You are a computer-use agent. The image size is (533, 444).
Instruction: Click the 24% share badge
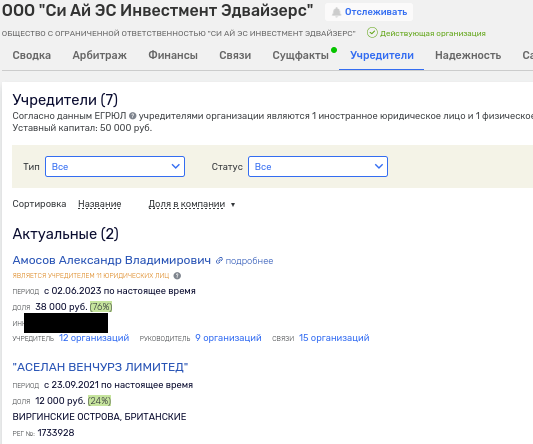tap(99, 401)
